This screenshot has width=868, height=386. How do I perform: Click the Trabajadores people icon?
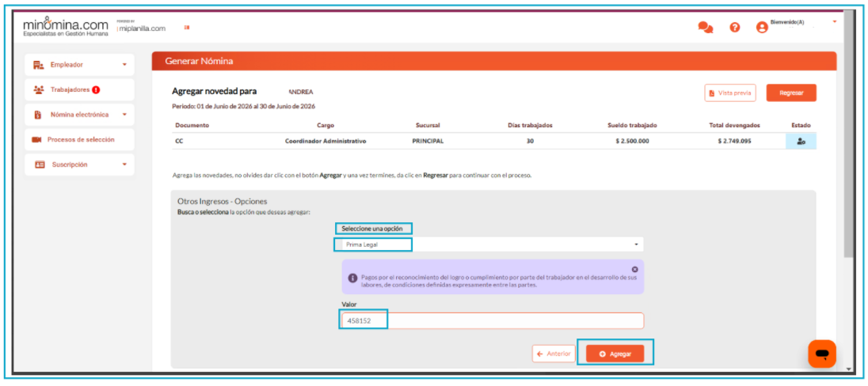[x=38, y=89]
